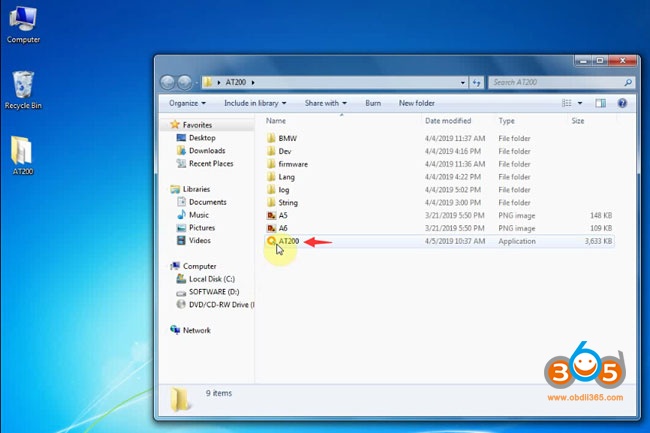Click the Burn toolbar button

pyautogui.click(x=373, y=103)
